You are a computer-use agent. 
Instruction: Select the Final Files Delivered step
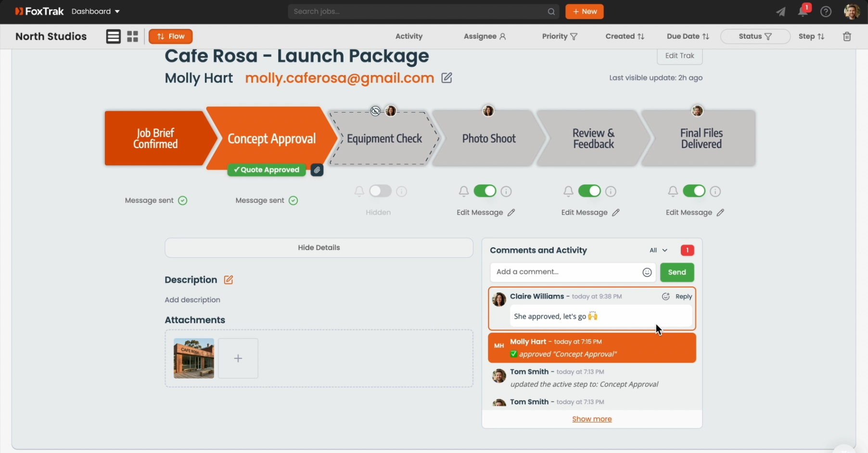click(701, 138)
